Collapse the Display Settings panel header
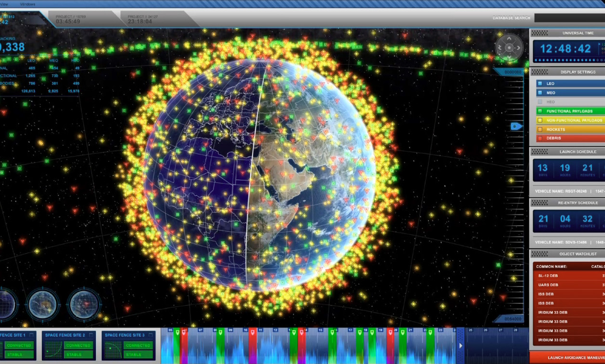The height and width of the screenshot is (364, 605). [567, 72]
